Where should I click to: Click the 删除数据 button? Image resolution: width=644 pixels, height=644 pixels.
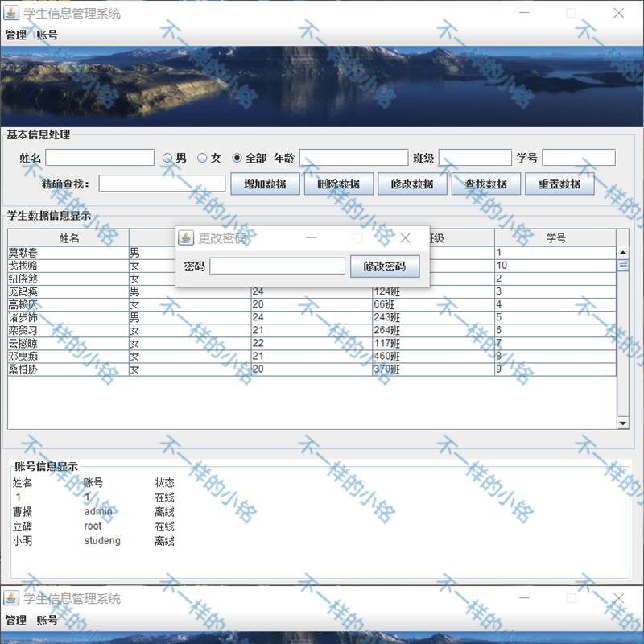point(338,184)
